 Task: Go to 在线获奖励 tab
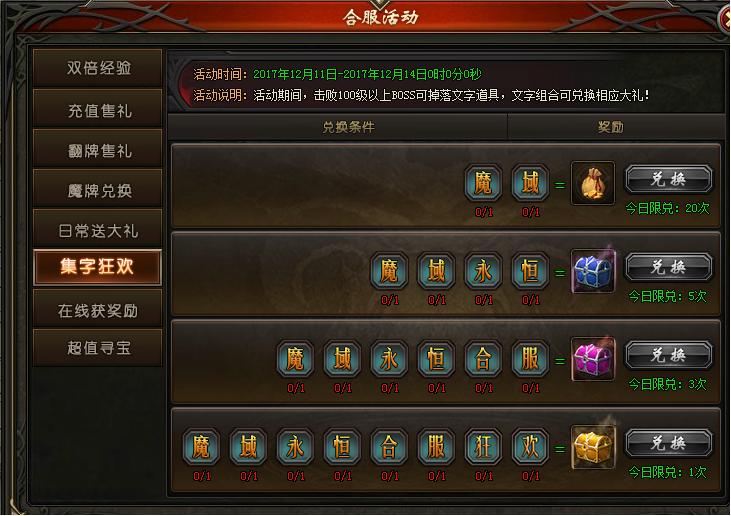tap(98, 309)
